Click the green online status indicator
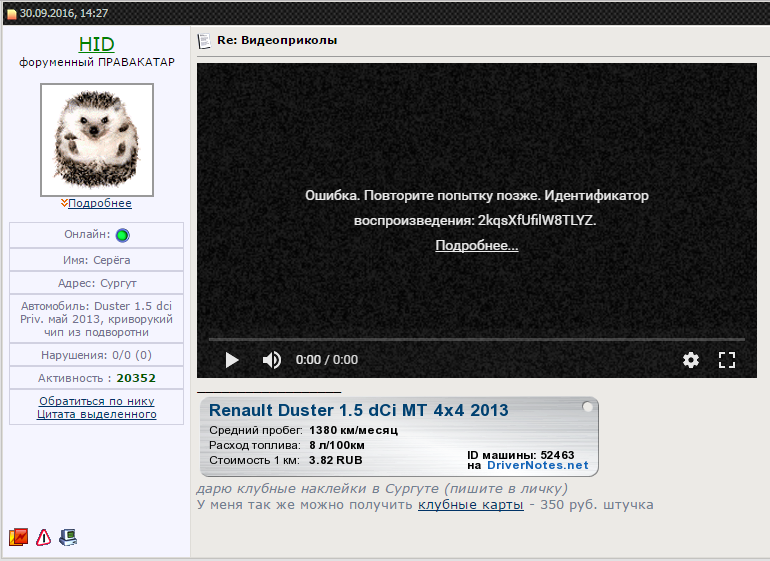Screen dimensions: 770x561 point(122,235)
